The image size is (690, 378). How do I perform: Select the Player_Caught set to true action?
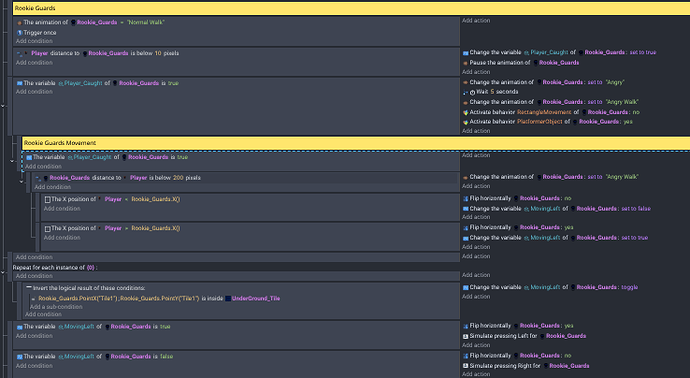click(x=559, y=52)
